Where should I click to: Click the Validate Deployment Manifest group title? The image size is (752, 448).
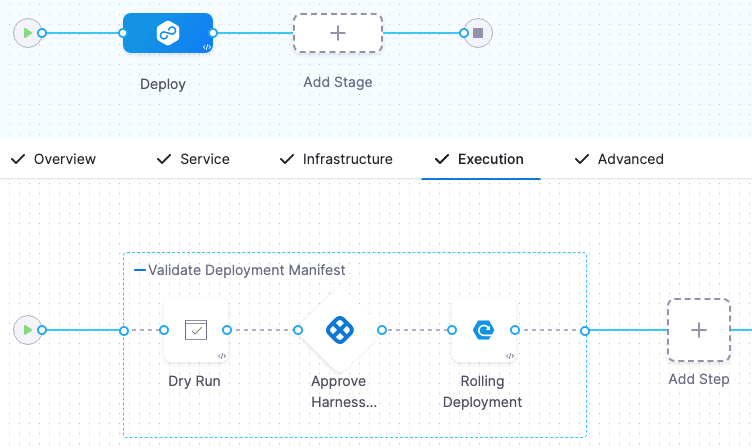pyautogui.click(x=247, y=270)
